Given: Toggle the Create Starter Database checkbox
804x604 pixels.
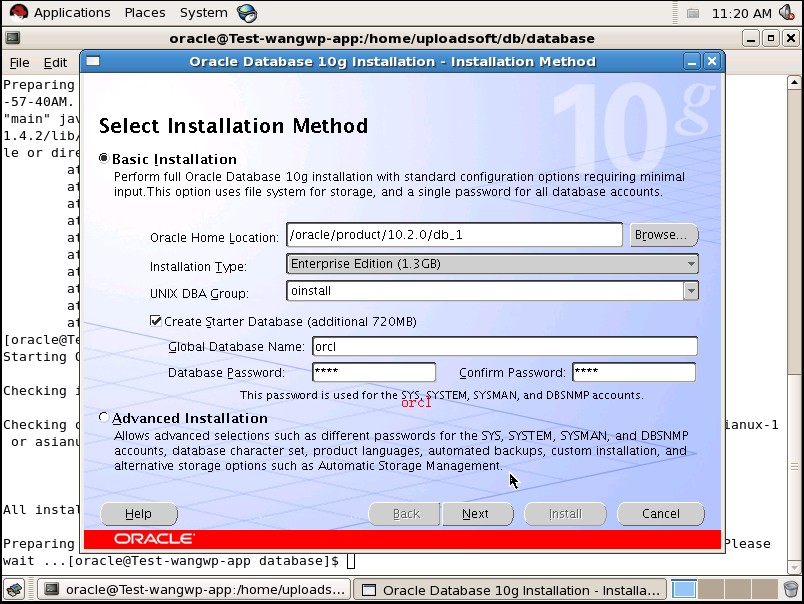Looking at the screenshot, I should 156,321.
